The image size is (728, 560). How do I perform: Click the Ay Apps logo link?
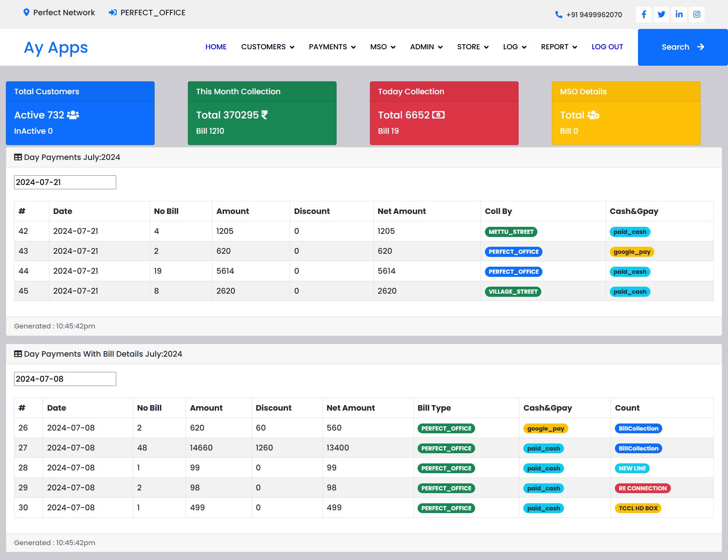coord(56,48)
